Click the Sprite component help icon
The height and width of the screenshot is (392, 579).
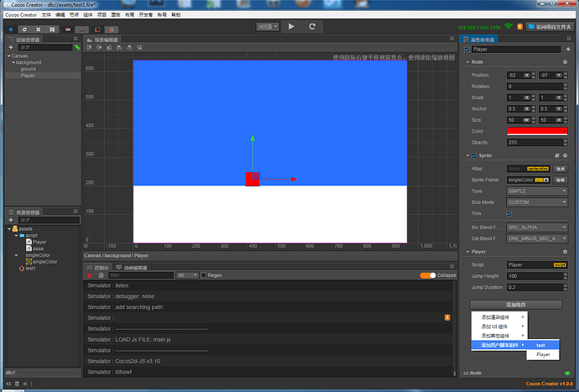(x=557, y=155)
